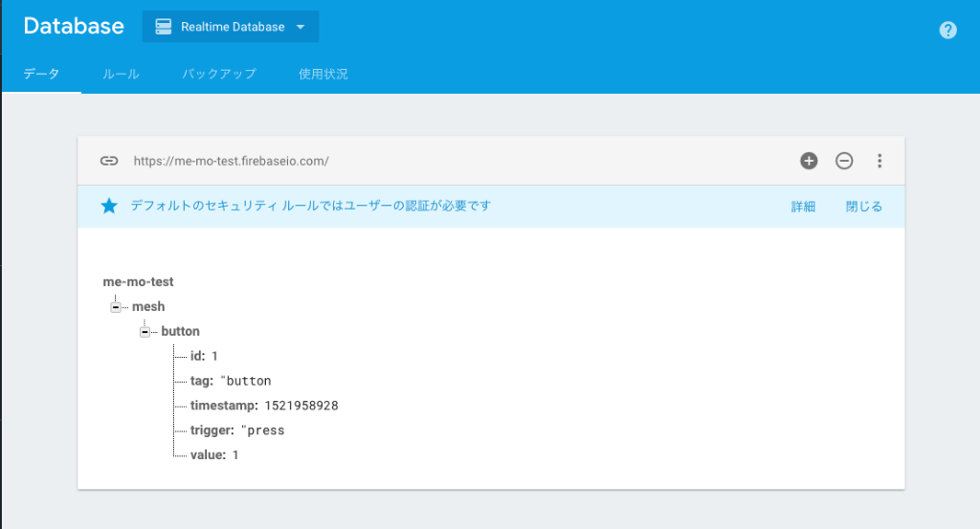Select the button node label
Screen dimensions: 980x529
click(x=180, y=332)
